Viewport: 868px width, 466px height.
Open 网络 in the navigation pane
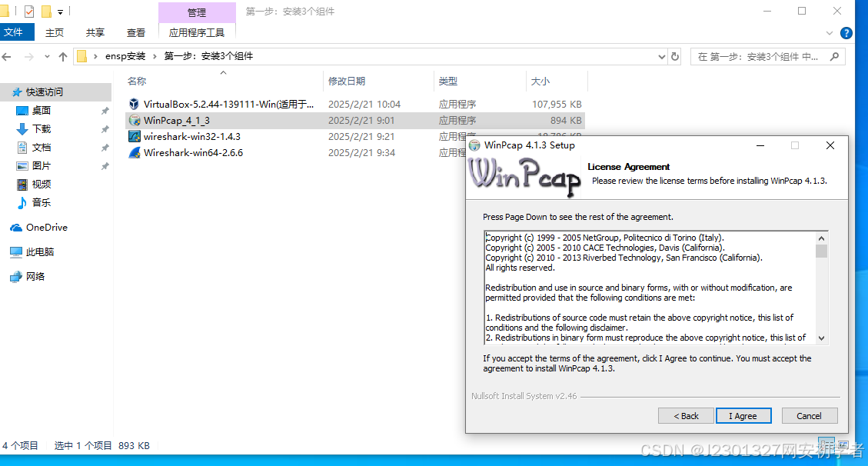35,276
